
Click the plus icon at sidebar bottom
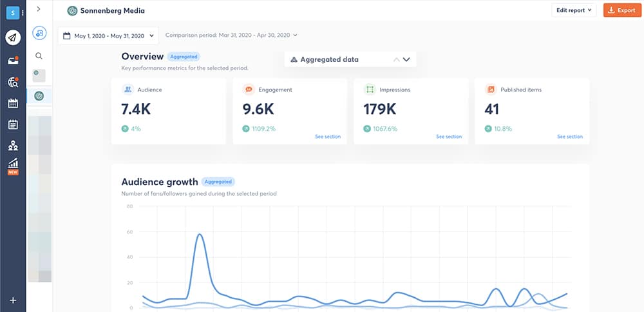13,300
